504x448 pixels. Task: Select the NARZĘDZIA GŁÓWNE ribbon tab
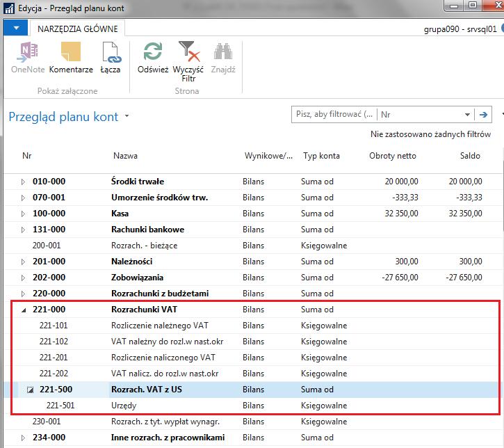coord(77,29)
